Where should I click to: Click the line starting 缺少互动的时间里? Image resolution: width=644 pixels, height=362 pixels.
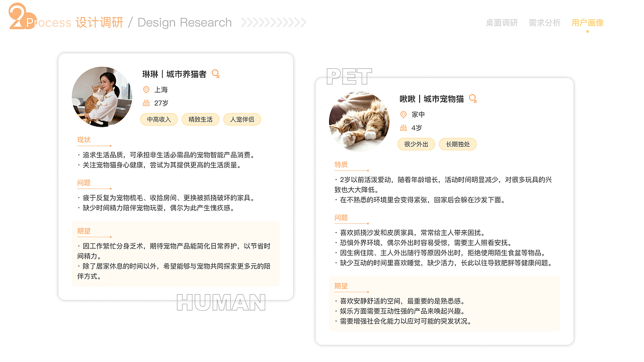coord(444,263)
